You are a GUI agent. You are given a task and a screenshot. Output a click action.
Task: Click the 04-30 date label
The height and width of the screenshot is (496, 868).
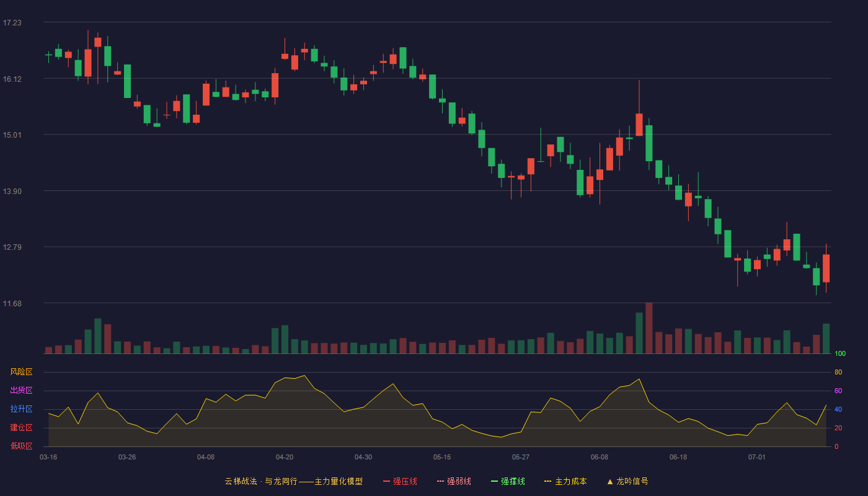[363, 457]
